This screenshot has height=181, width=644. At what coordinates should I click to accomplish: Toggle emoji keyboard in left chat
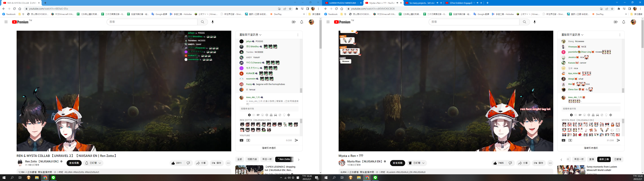tap(241, 140)
